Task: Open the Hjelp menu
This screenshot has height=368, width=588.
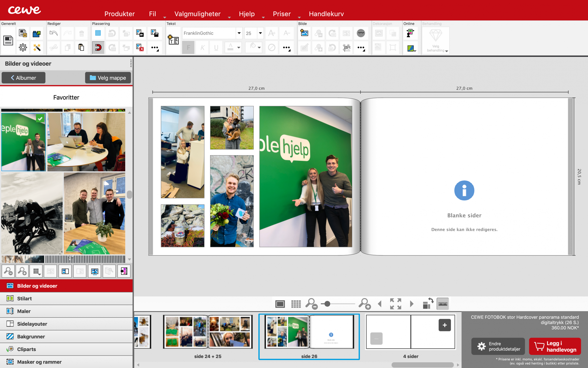Action: pos(247,14)
